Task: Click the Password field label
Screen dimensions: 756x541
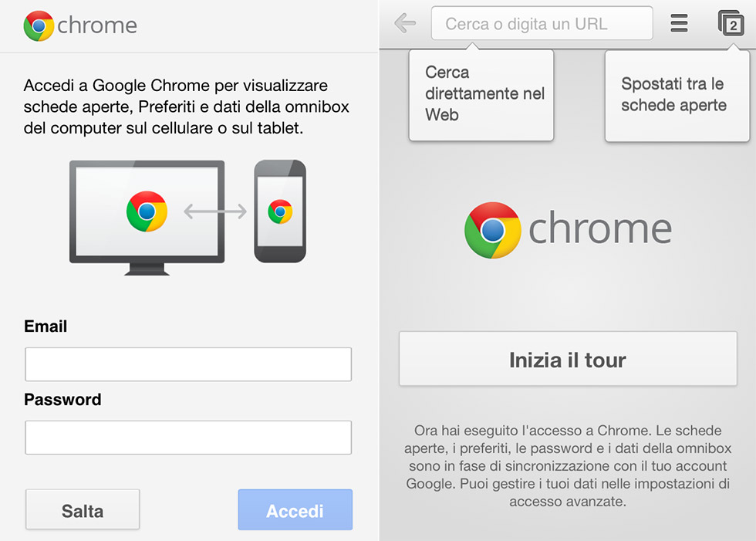Action: (62, 400)
